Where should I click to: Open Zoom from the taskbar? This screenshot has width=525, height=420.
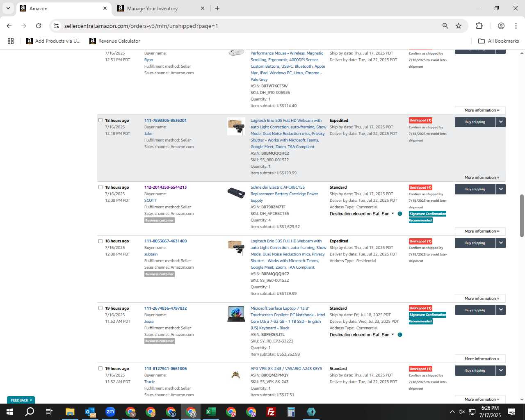point(110,412)
